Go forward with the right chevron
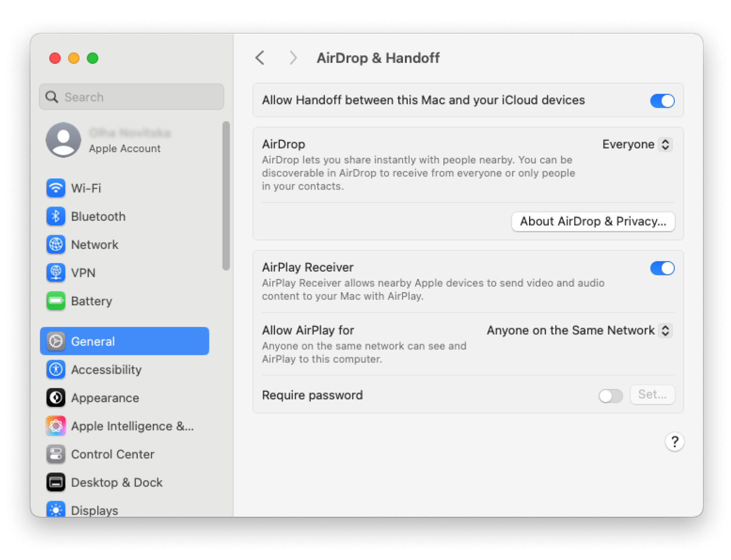731x560 pixels. coord(293,58)
